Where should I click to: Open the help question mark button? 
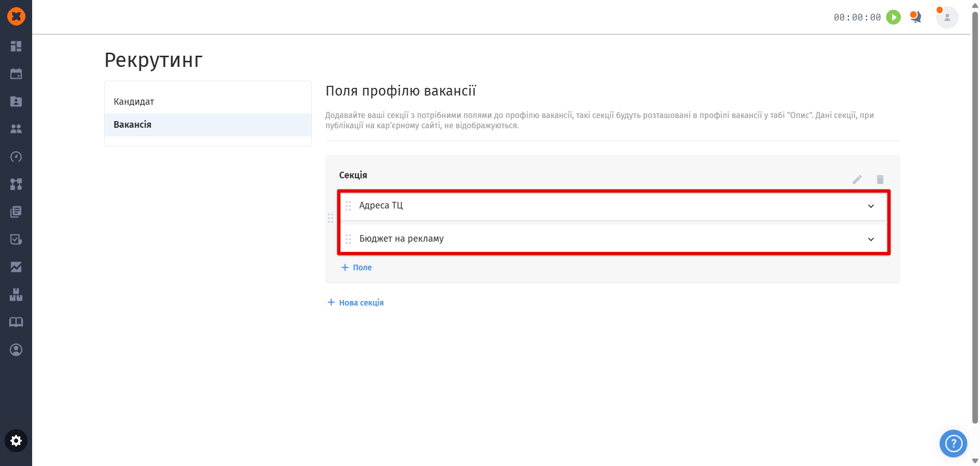pos(953,443)
